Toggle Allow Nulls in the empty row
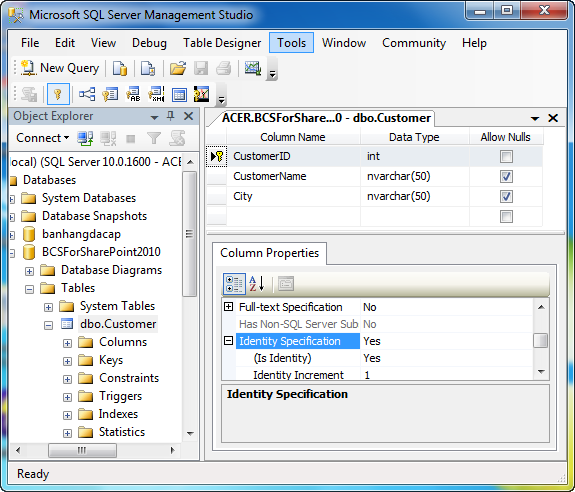Screen dimensions: 575x492 (x=506, y=216)
